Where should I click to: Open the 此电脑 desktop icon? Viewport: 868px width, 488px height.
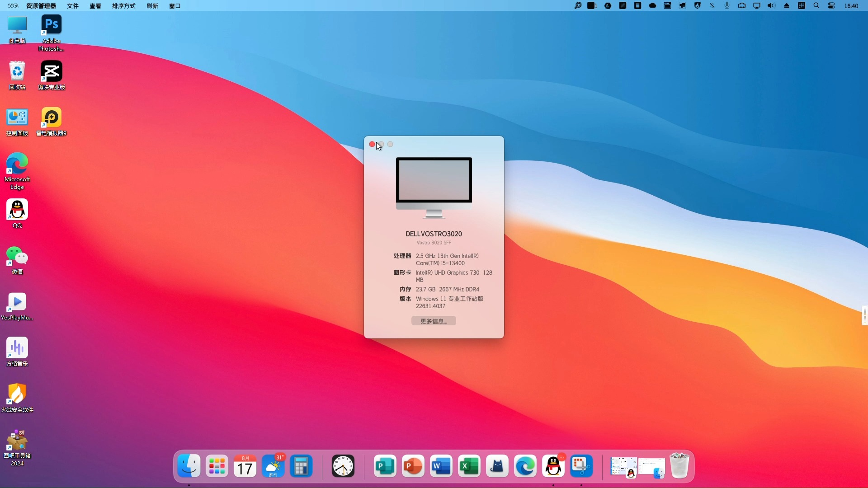[17, 30]
